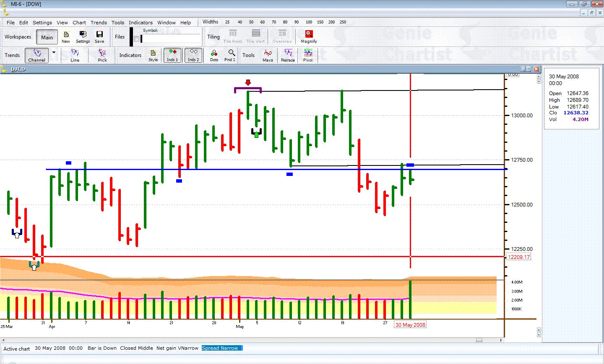The height and width of the screenshot is (364, 604).
Task: Open the File menu
Action: pyautogui.click(x=10, y=23)
